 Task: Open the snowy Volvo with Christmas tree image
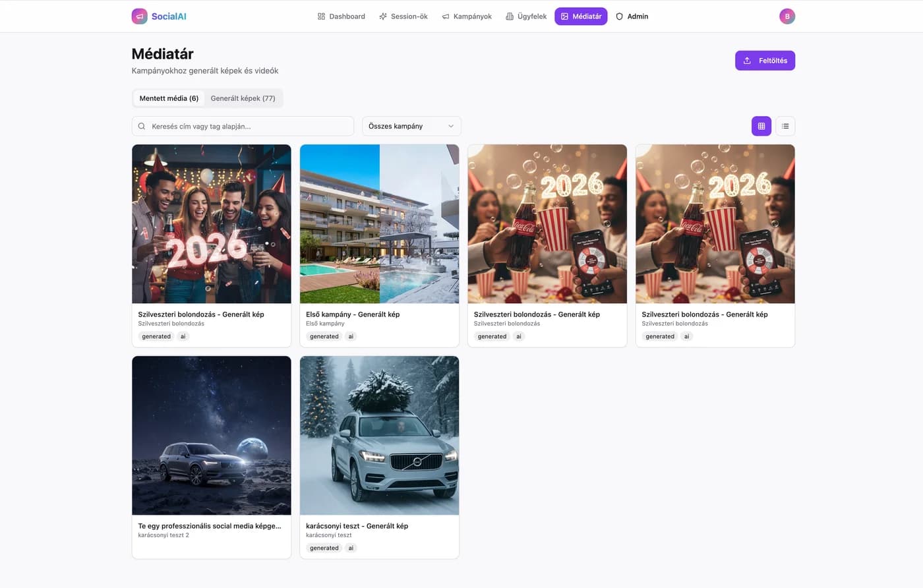tap(379, 436)
